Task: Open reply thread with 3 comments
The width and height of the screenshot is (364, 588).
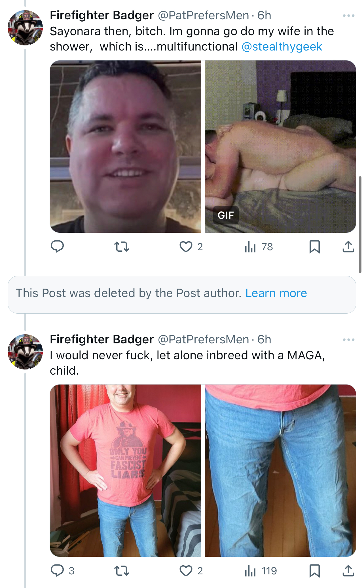Action: 62,571
